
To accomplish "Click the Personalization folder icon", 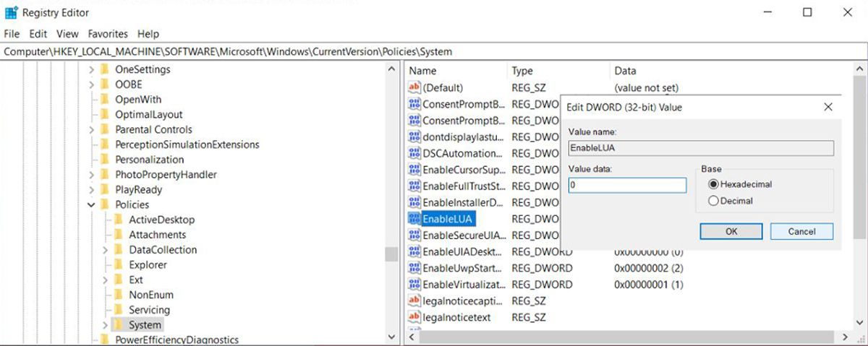I will 104,160.
